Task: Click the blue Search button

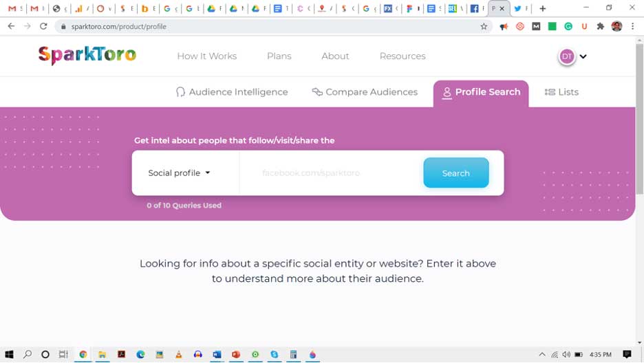Action: tap(456, 173)
